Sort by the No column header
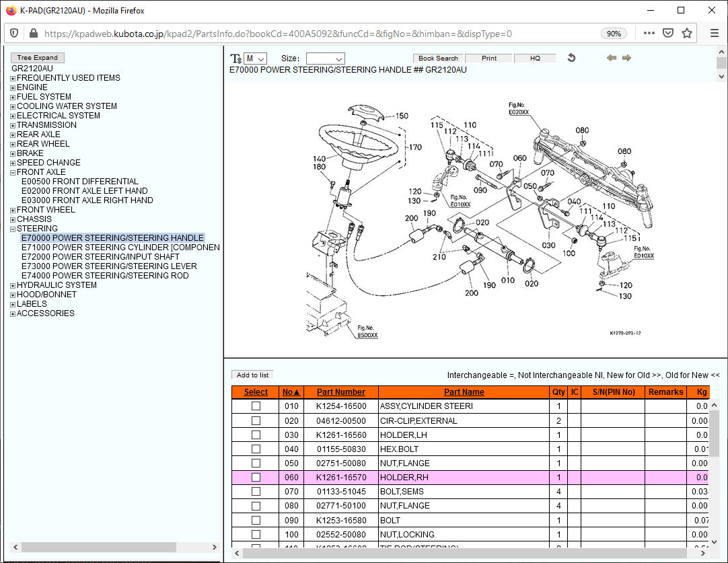Screen dimensions: 728x563 [x=291, y=392]
